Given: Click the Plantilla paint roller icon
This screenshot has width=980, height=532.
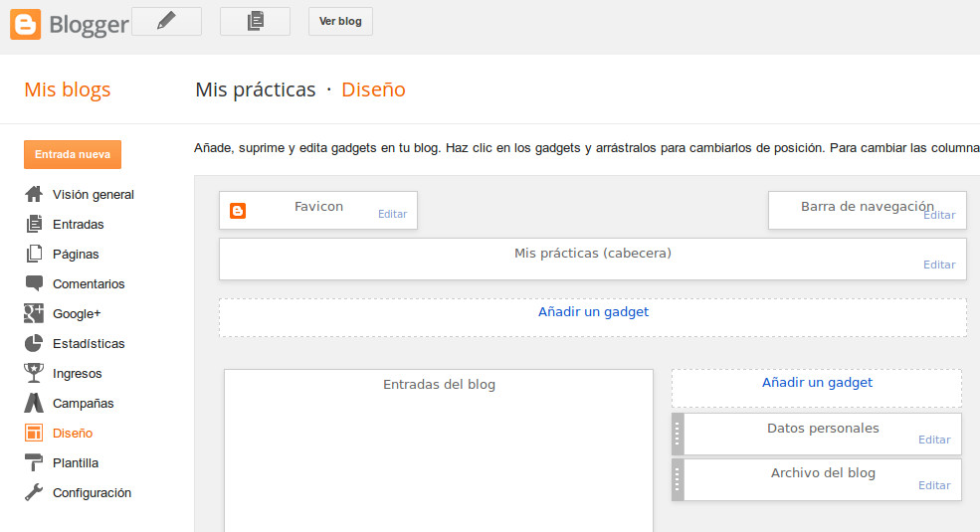Looking at the screenshot, I should 34,462.
